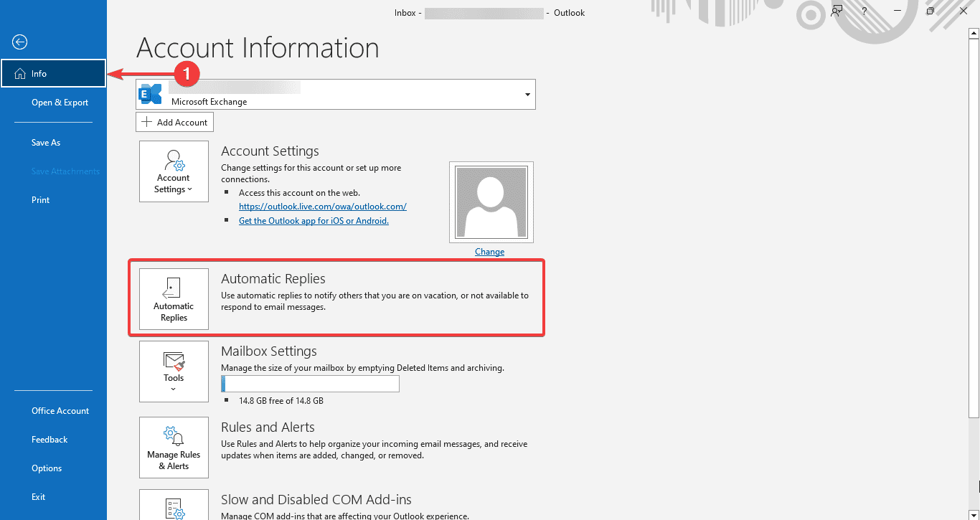Open the outlook.live.com web access link
Viewport: 980px width, 520px height.
tap(322, 207)
